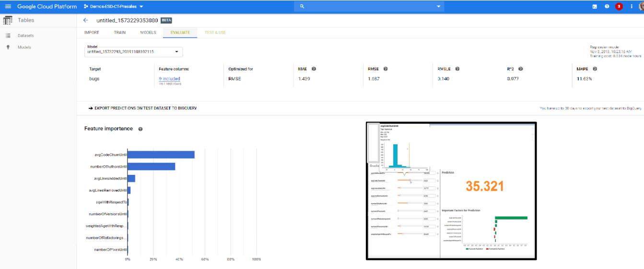Click the numberOfFixesUntil feature label
Viewport: 644px width, 269px height.
pos(110,250)
